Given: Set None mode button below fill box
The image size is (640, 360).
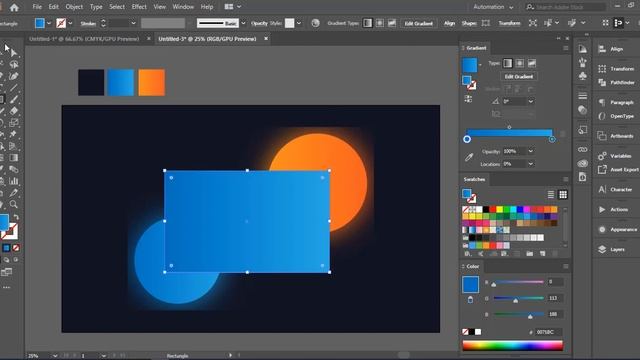Looking at the screenshot, I should tap(16, 248).
